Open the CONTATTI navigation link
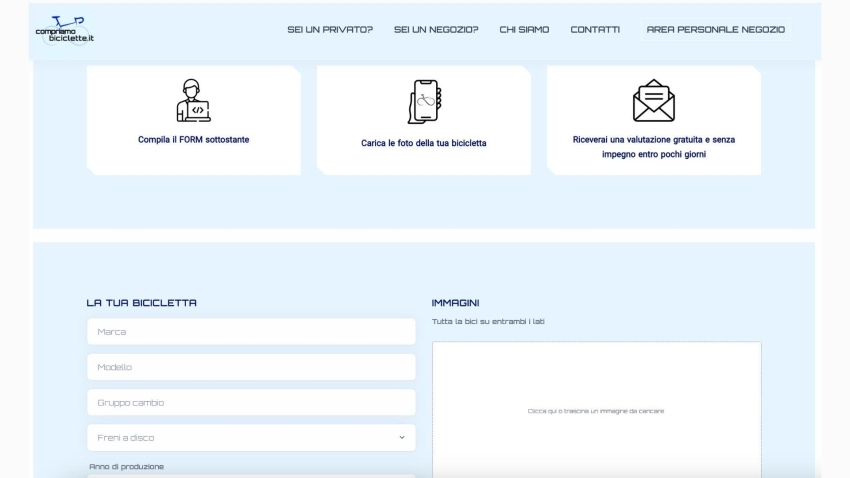850x478 pixels. [x=595, y=30]
